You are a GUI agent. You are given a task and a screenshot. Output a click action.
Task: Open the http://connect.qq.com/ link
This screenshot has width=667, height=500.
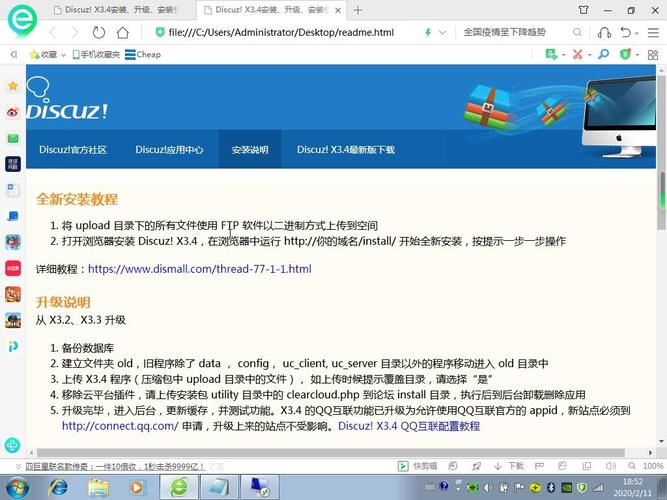pyautogui.click(x=120, y=426)
